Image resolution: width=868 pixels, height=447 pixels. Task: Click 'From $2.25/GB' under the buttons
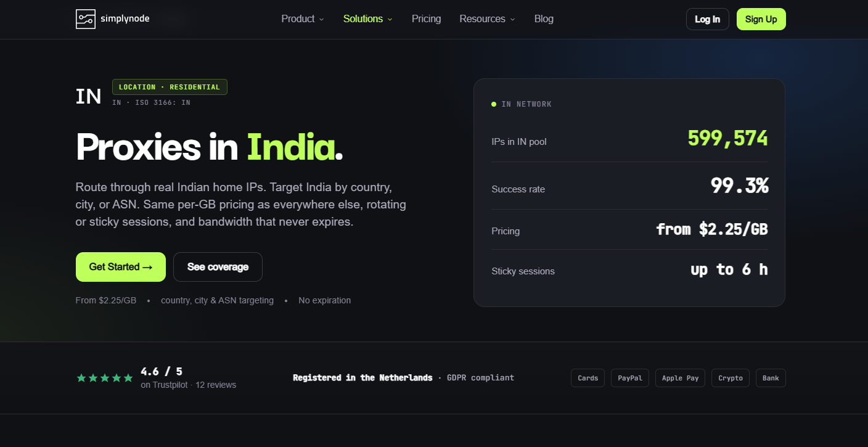(x=106, y=300)
